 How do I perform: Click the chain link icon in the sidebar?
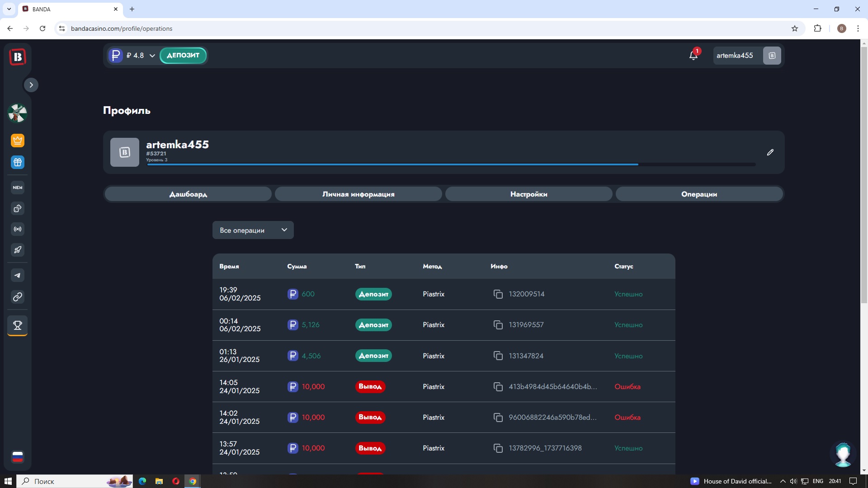point(18,297)
